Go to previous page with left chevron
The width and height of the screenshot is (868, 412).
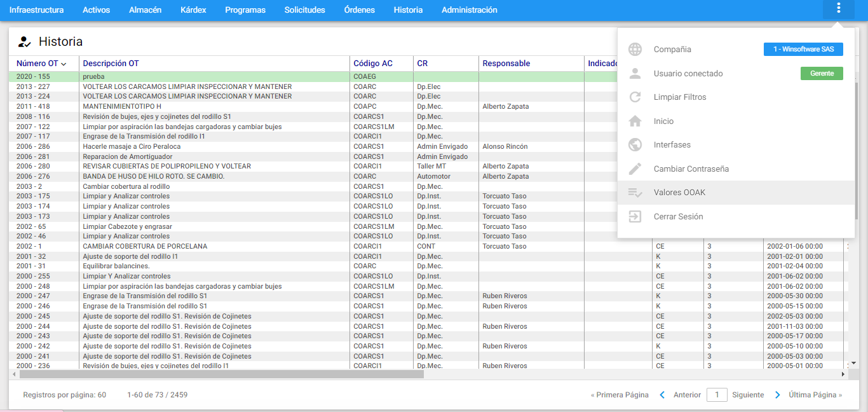662,395
